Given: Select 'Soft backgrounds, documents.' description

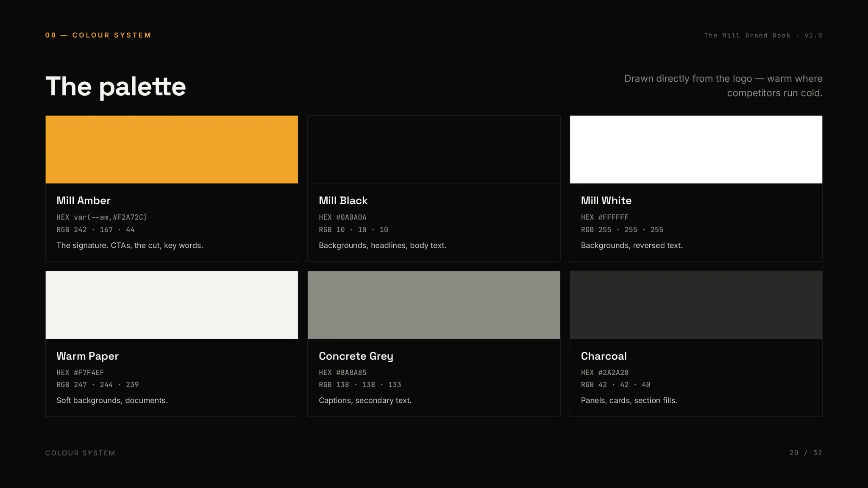Looking at the screenshot, I should coord(112,401).
